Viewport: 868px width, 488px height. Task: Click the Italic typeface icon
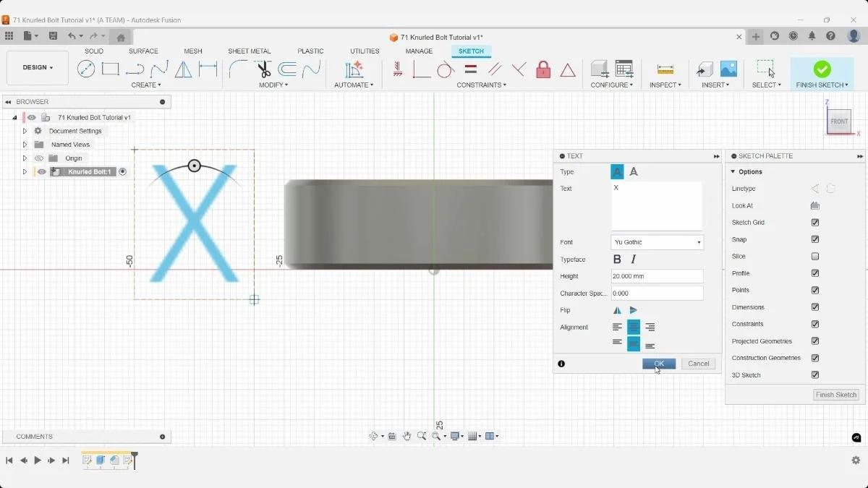point(634,260)
